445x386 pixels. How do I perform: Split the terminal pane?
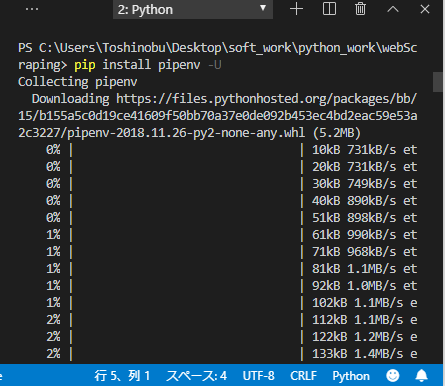tap(329, 9)
